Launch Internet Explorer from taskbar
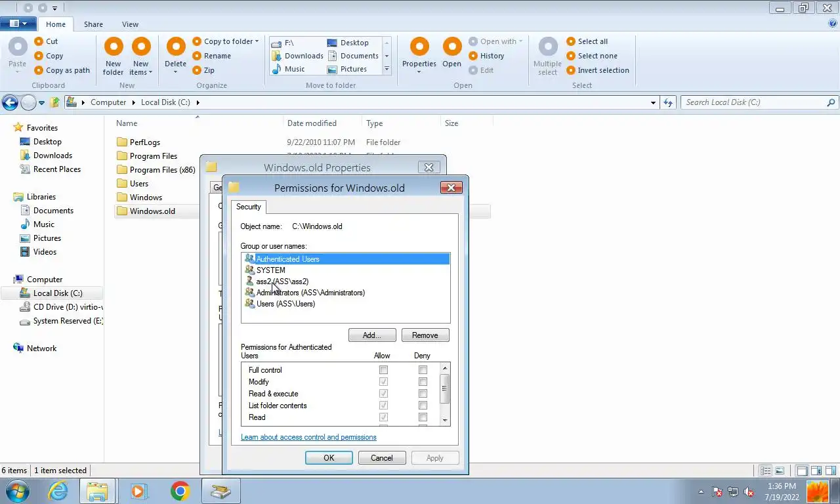 pos(58,491)
